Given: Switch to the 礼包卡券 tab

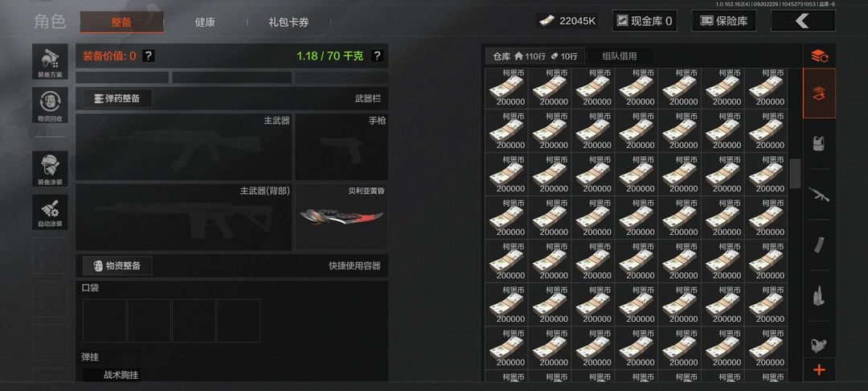Looking at the screenshot, I should [x=289, y=23].
